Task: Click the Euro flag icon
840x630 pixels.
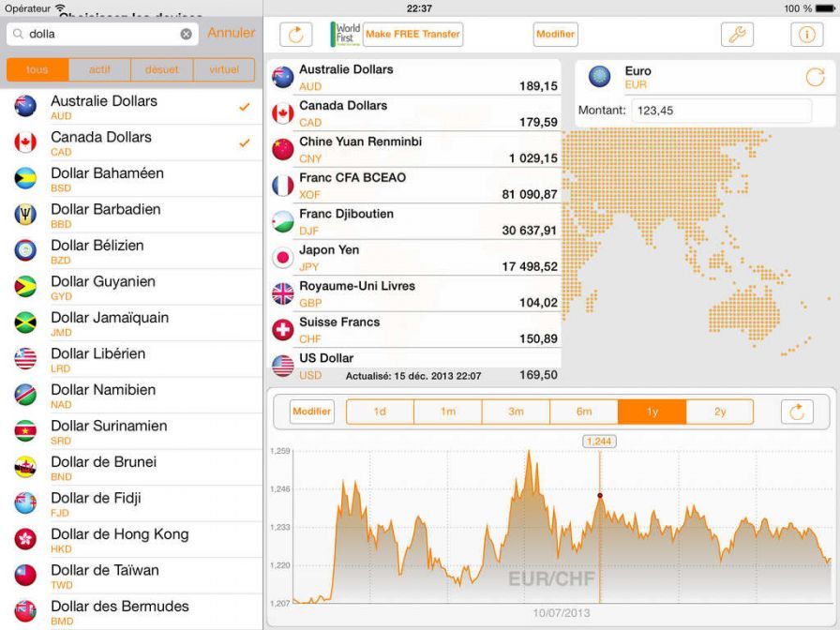Action: pyautogui.click(x=600, y=77)
